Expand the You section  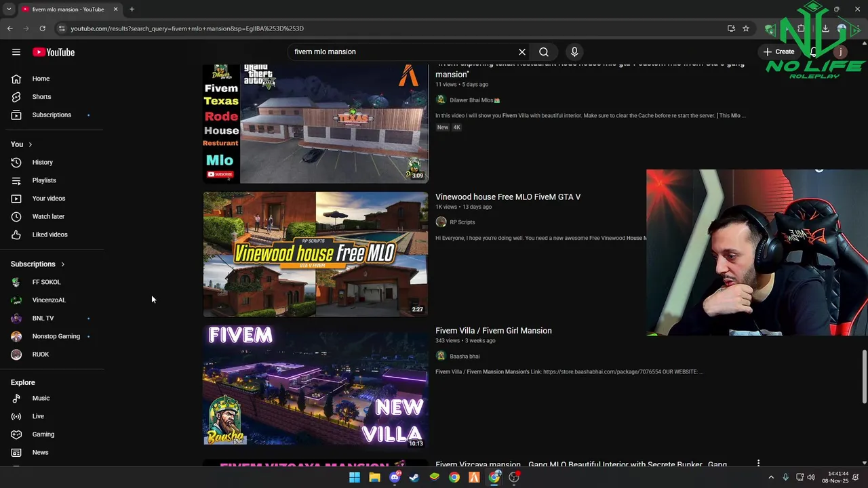(22, 144)
